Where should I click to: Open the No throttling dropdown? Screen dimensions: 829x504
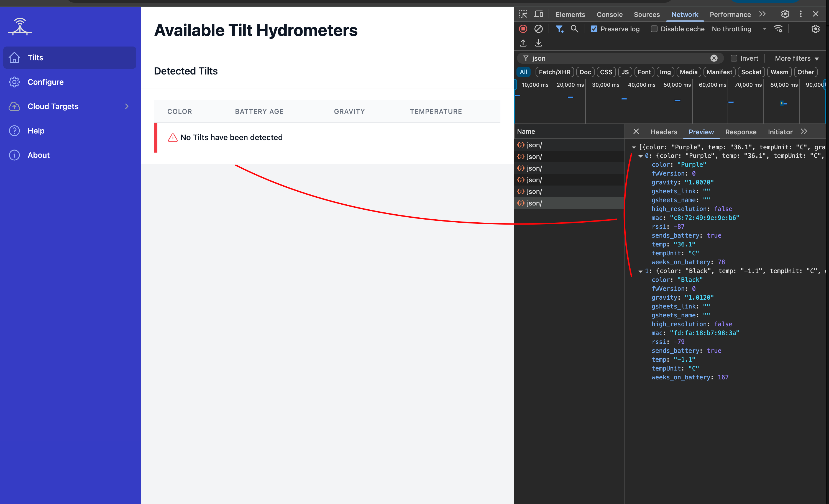pos(739,29)
